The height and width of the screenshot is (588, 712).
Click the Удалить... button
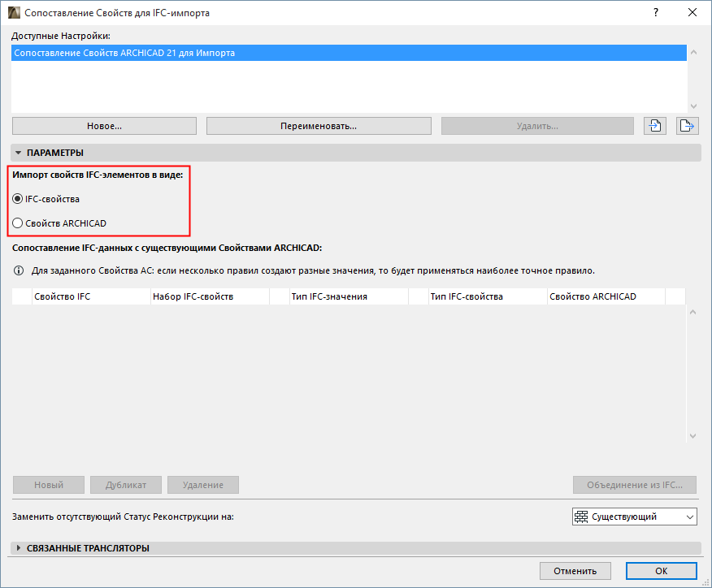[537, 126]
